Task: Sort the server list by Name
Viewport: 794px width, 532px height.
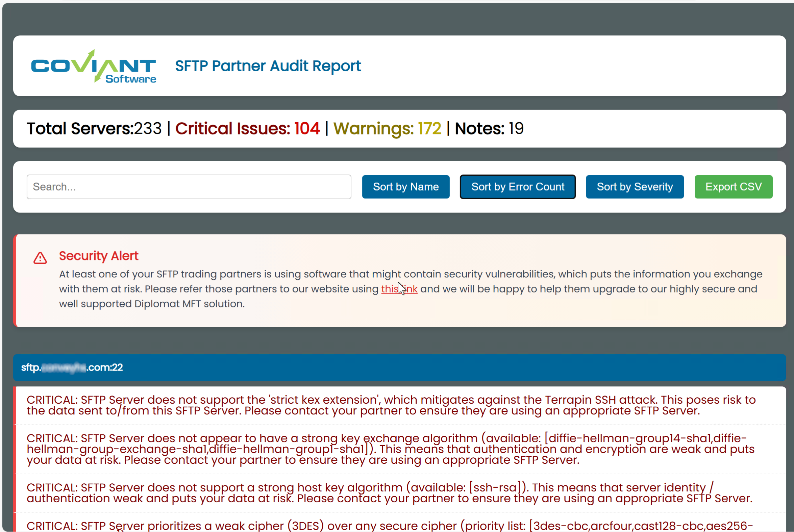Action: (x=405, y=186)
